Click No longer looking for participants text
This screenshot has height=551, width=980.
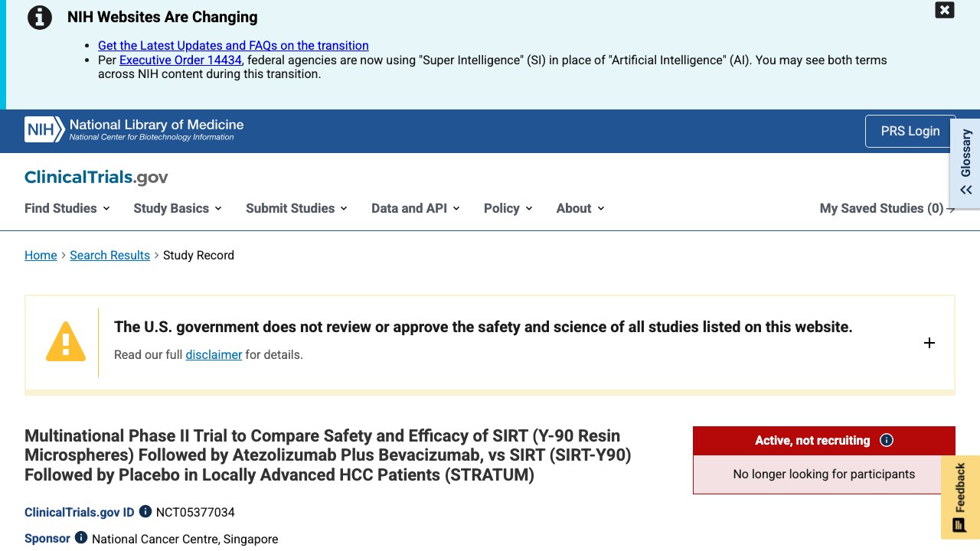[x=824, y=474]
